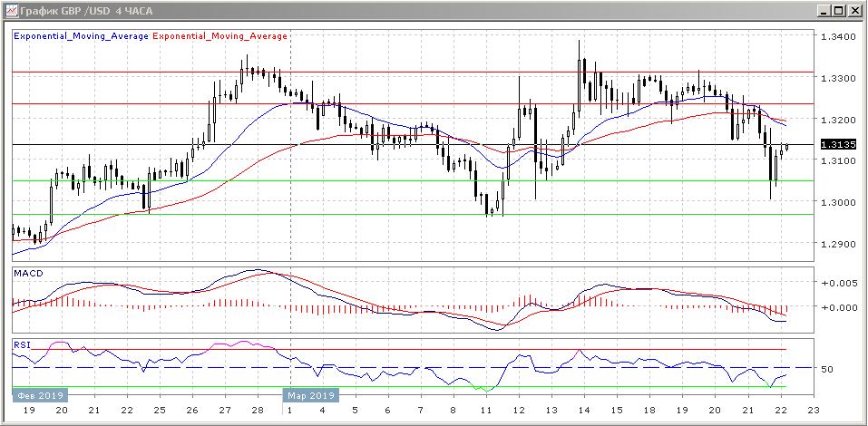Click the 1.2900 price axis label
This screenshot has height=426, width=868.
836,244
